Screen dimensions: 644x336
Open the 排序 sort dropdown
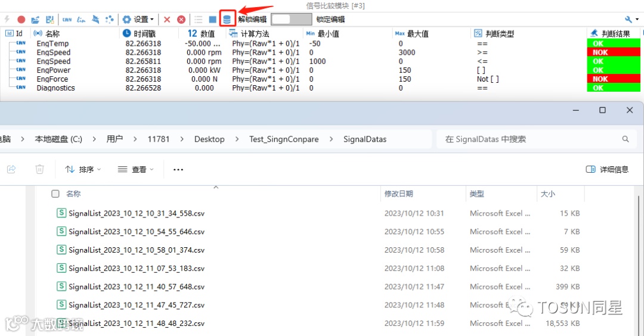coord(83,169)
